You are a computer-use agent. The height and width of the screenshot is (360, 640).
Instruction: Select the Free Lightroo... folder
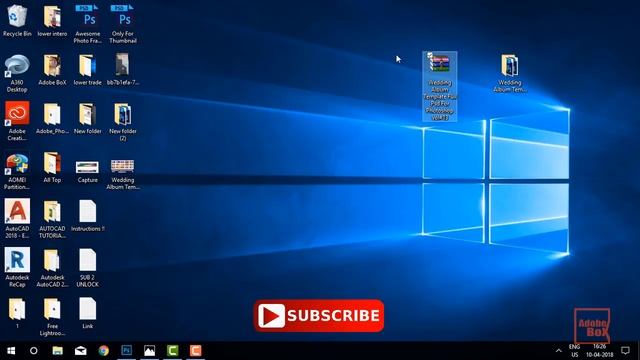point(52,317)
